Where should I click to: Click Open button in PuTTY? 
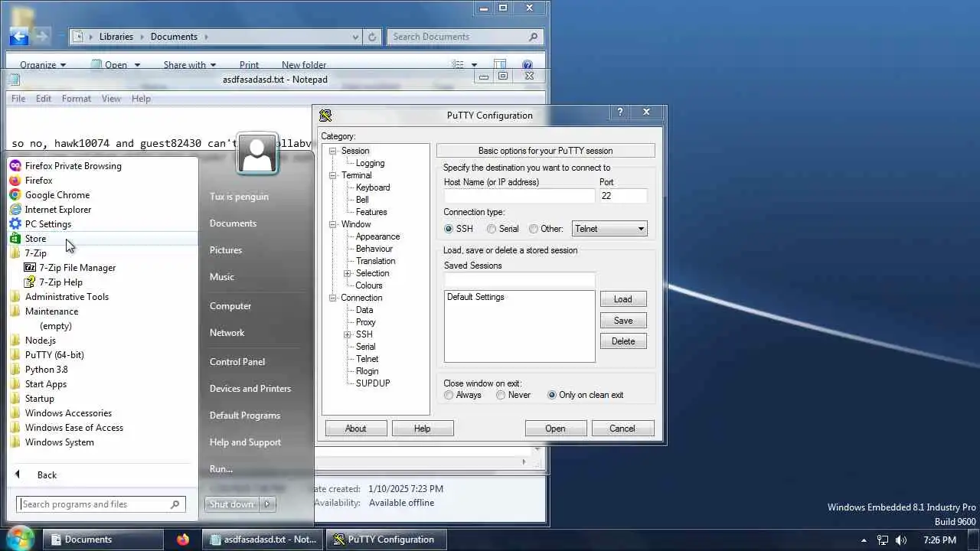[556, 429]
